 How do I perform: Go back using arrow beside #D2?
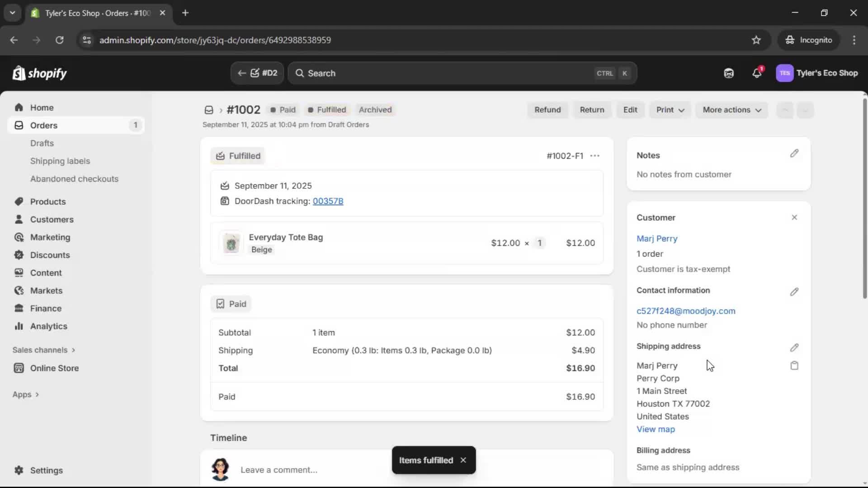coord(242,73)
